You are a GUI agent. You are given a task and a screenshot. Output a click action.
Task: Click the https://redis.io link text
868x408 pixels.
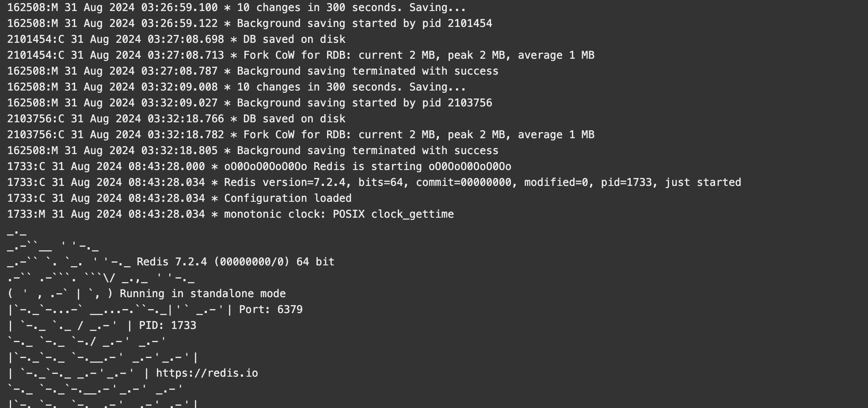click(207, 373)
